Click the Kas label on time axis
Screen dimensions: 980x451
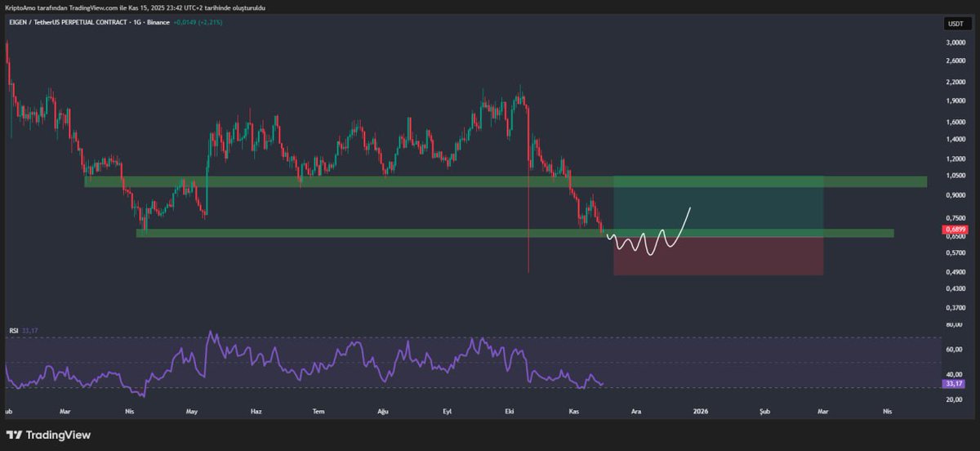[x=575, y=413]
